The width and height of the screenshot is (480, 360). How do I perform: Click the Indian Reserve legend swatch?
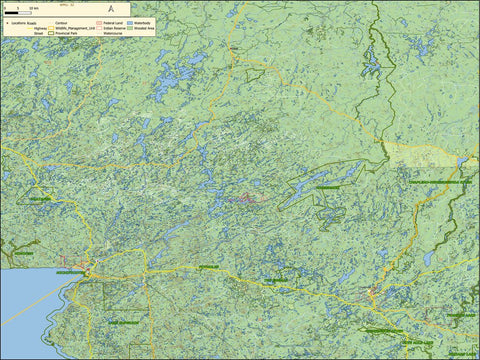[x=99, y=28]
